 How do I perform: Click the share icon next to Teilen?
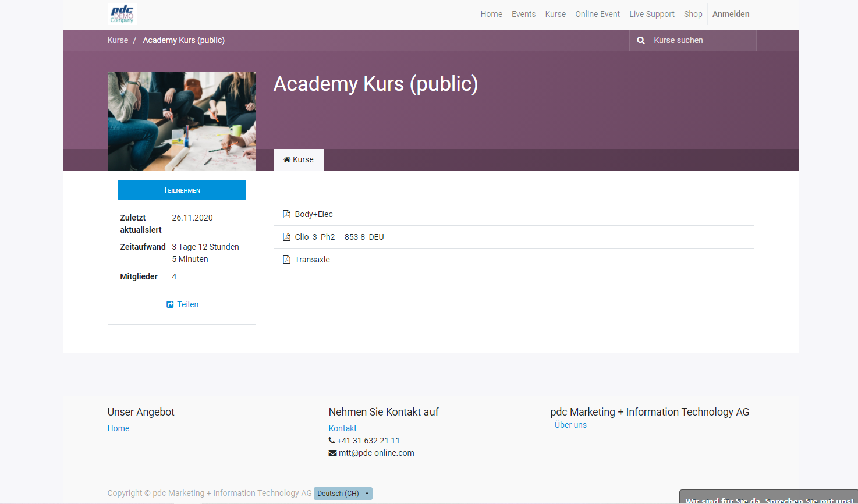click(170, 304)
